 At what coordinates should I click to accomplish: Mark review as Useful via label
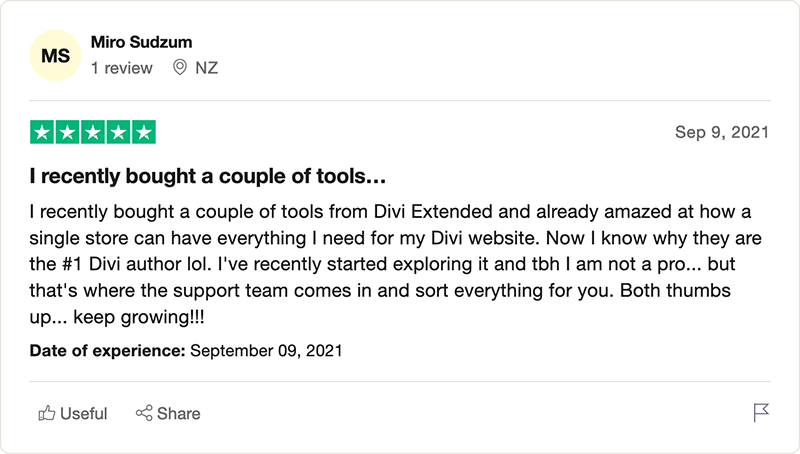coord(84,414)
